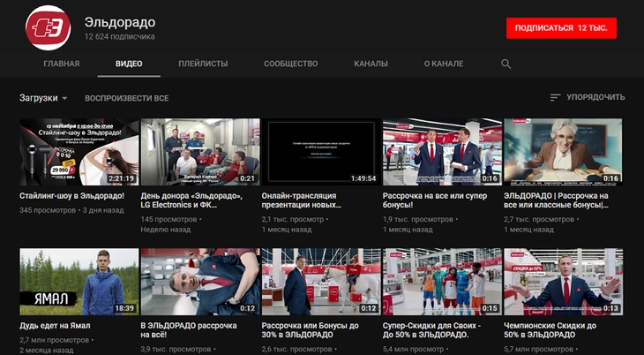Play the День донора 0:21 thumbnail
Image resolution: width=644 pixels, height=355 pixels.
pyautogui.click(x=200, y=152)
